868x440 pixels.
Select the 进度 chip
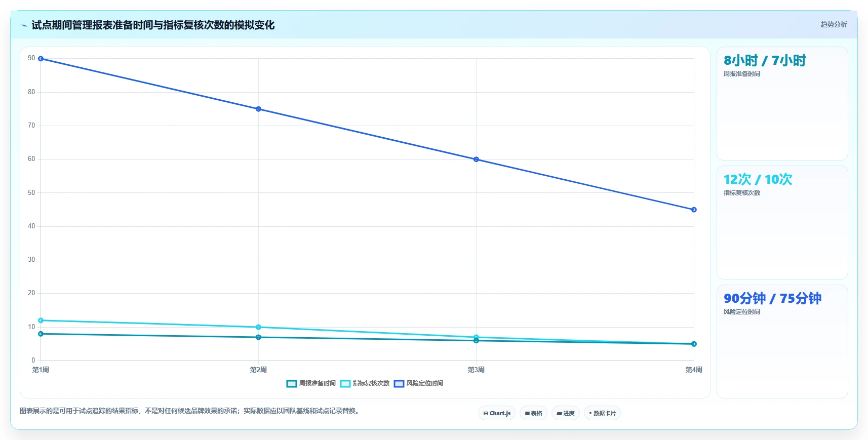(x=566, y=413)
